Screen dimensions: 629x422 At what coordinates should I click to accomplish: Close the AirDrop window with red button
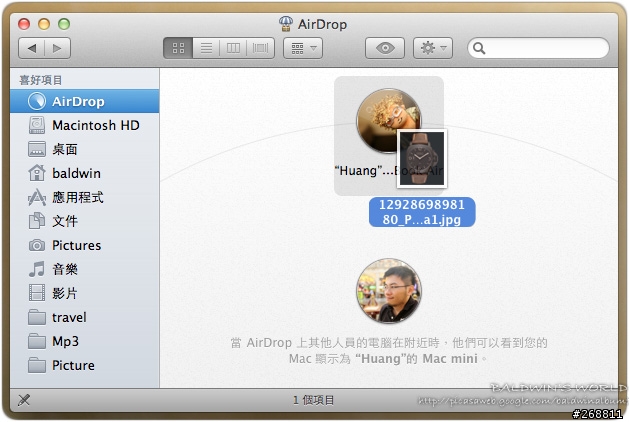click(24, 24)
